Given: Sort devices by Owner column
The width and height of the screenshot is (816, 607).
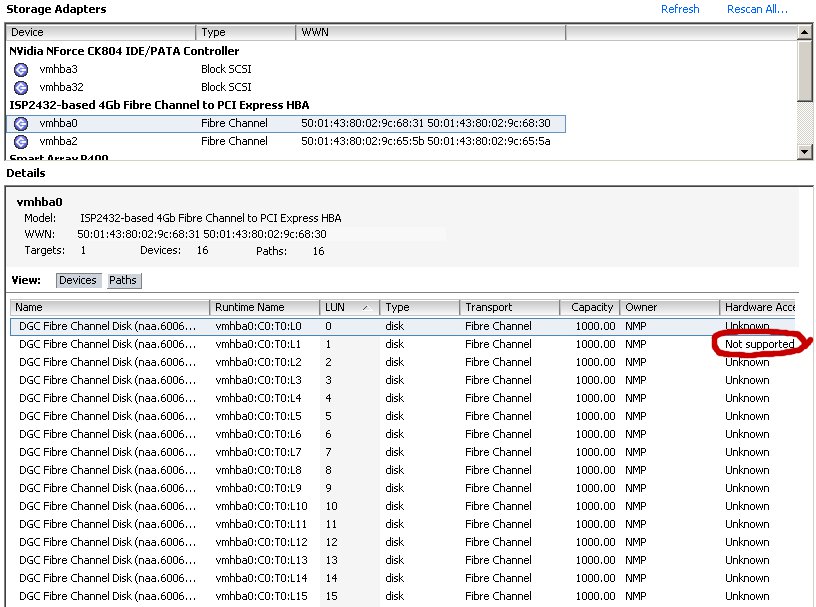Looking at the screenshot, I should (x=669, y=307).
